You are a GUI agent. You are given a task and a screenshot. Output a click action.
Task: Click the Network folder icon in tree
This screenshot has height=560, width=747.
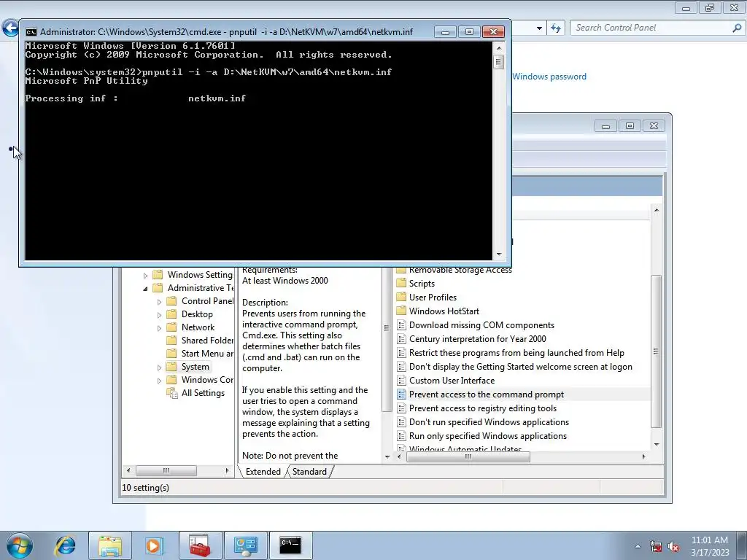(171, 327)
